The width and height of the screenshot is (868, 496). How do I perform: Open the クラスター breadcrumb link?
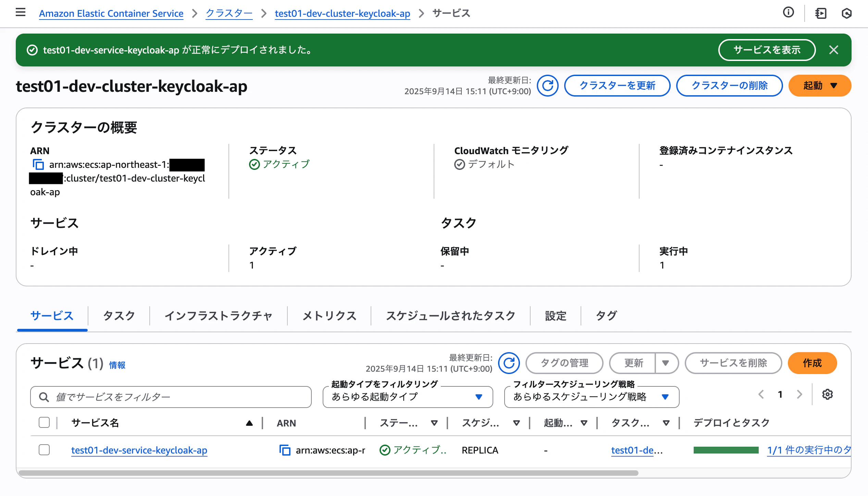pos(229,13)
